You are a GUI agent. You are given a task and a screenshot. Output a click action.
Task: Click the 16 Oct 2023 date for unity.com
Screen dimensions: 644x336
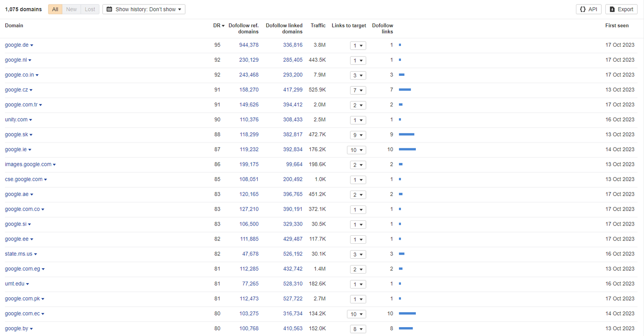(620, 120)
